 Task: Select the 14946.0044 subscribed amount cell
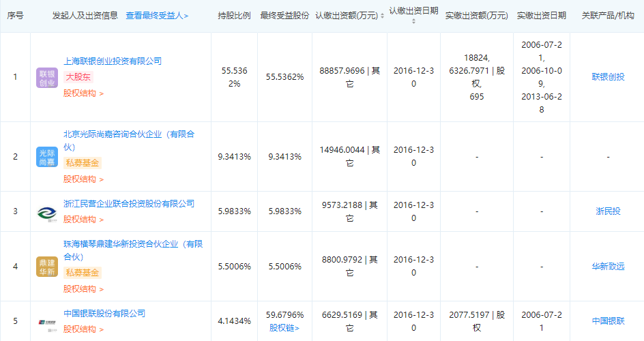[349, 157]
